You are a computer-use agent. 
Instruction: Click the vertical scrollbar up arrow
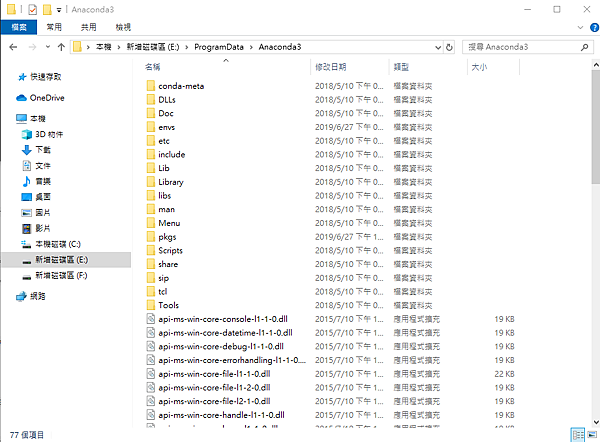(596, 65)
